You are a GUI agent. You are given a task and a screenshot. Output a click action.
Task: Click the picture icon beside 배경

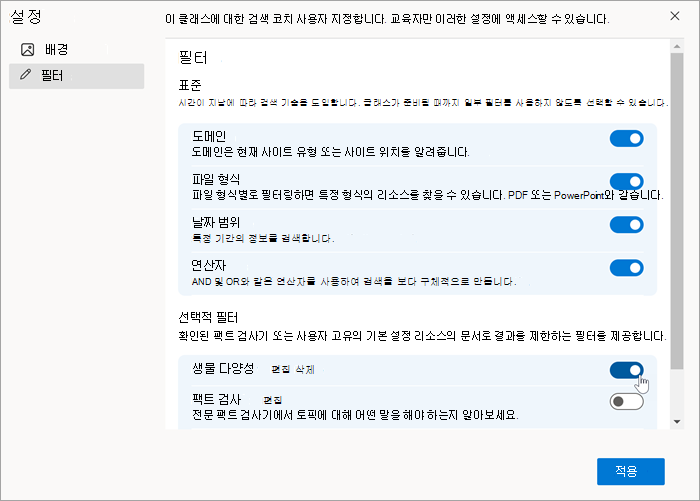28,50
